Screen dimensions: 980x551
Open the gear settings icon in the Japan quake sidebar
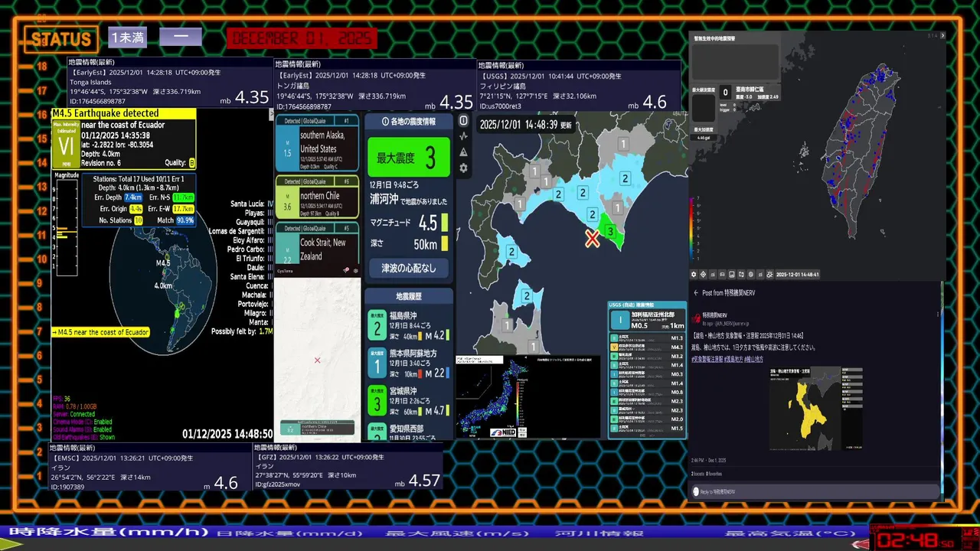[x=463, y=168]
